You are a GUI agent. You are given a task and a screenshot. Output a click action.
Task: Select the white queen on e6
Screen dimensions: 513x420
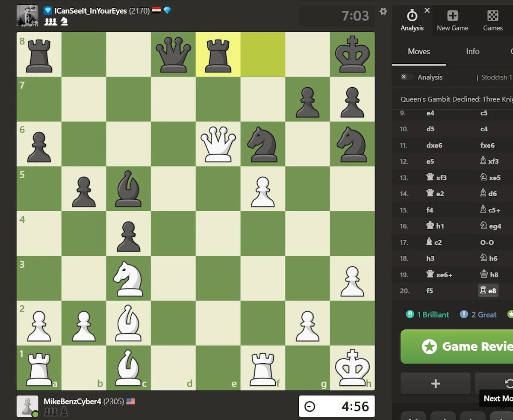218,144
